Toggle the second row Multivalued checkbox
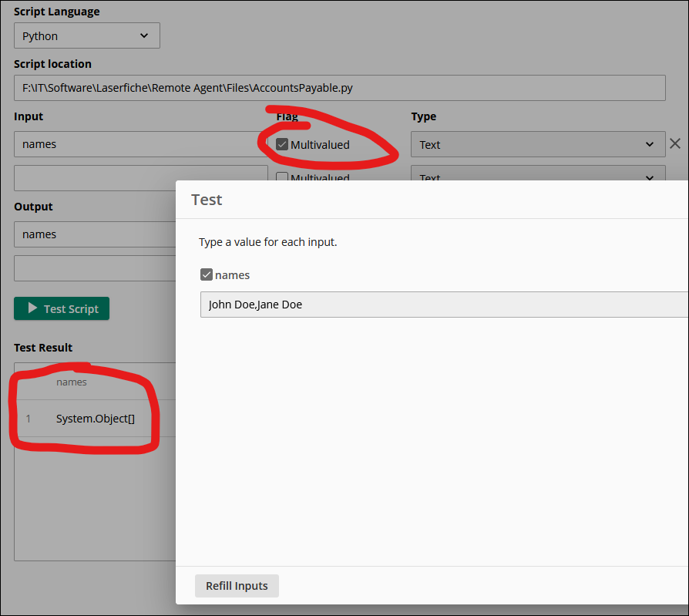Viewport: 689px width, 616px height. pyautogui.click(x=282, y=177)
